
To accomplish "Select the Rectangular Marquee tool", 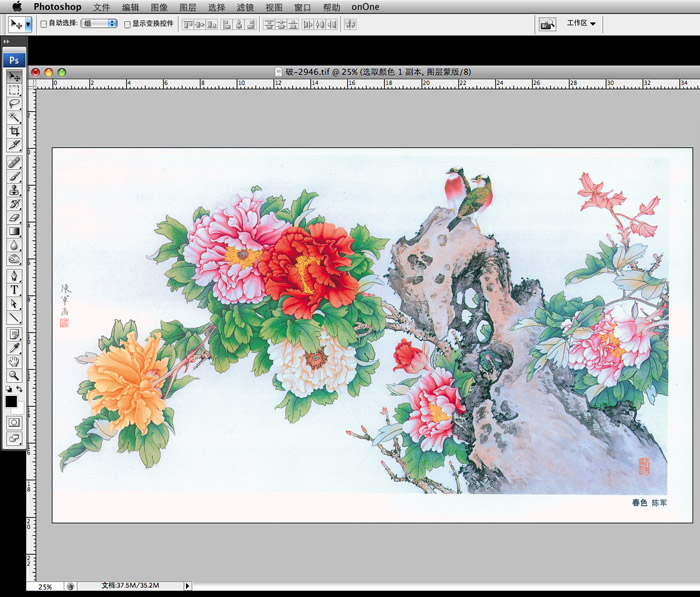I will [14, 90].
